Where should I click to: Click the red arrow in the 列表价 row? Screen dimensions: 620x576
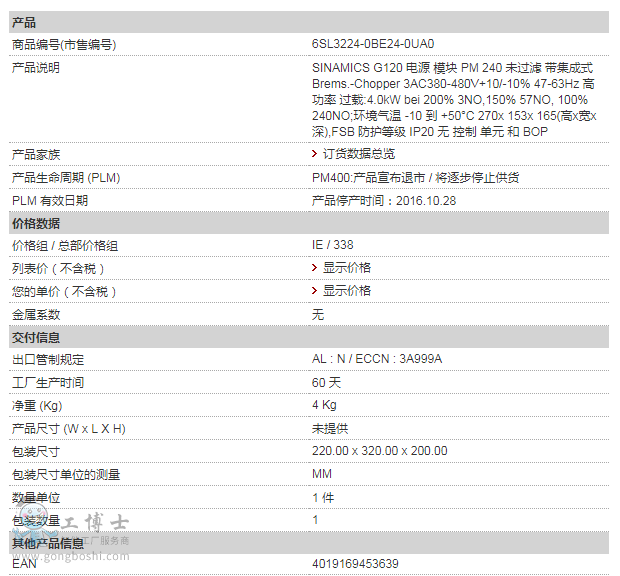pos(316,268)
